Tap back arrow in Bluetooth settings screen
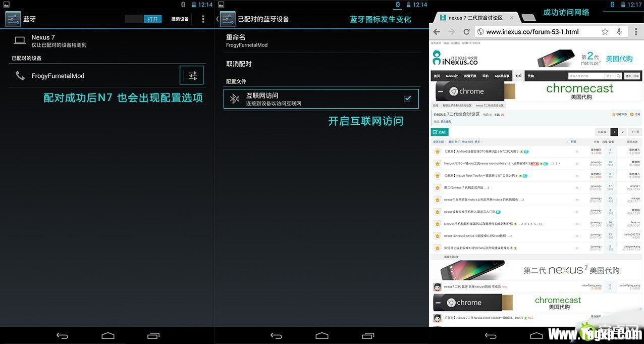Screen dimensions: 644x344 (62, 335)
